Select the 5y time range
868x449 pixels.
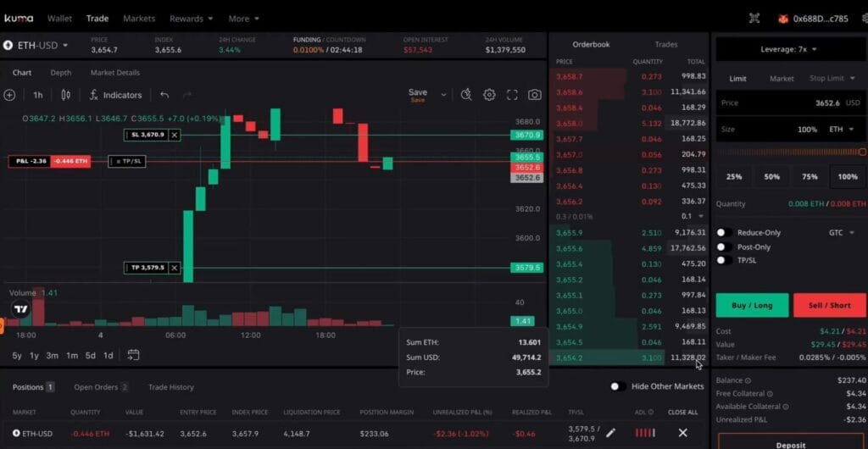tap(17, 356)
